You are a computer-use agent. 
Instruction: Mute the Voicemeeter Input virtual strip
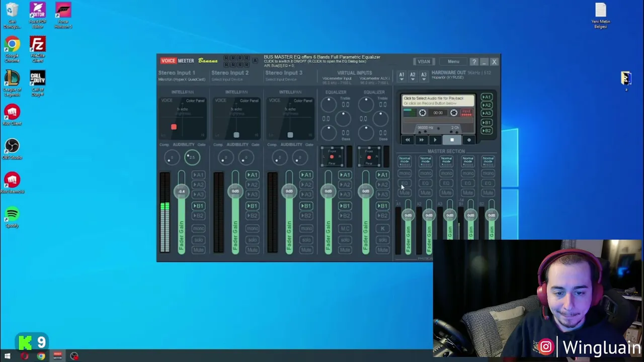pos(345,250)
